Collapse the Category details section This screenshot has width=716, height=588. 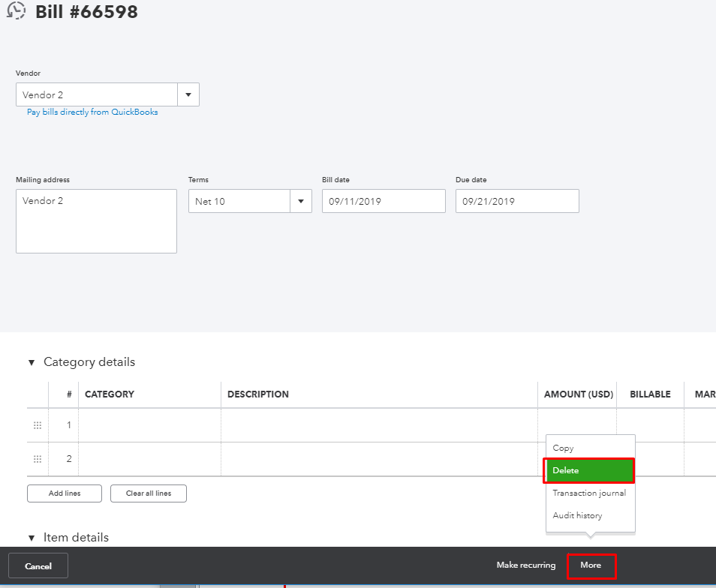(x=32, y=363)
